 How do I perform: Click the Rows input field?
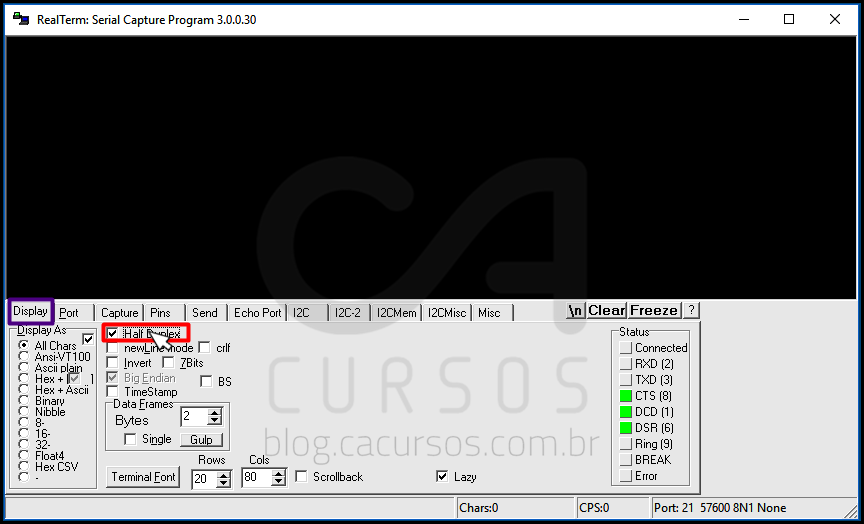tap(204, 479)
